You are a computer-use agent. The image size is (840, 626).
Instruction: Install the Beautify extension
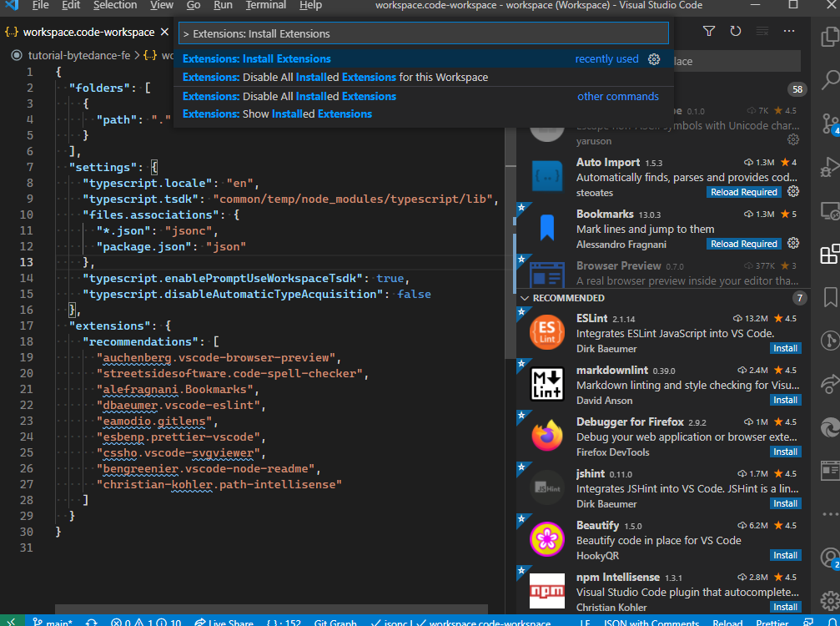tap(785, 555)
